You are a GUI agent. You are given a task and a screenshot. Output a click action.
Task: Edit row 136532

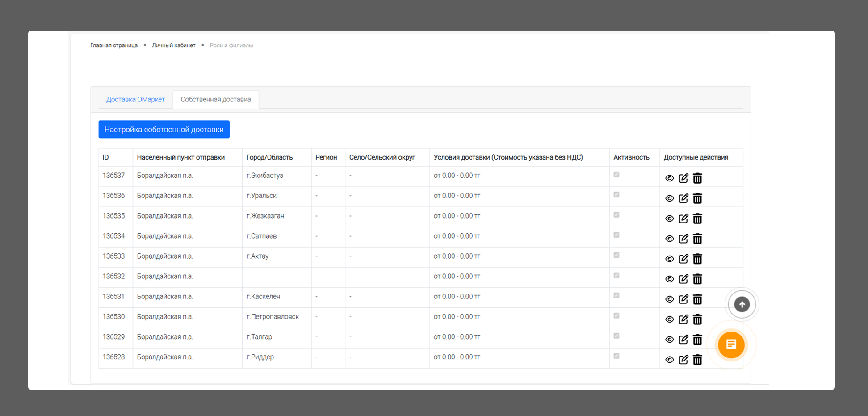(683, 279)
